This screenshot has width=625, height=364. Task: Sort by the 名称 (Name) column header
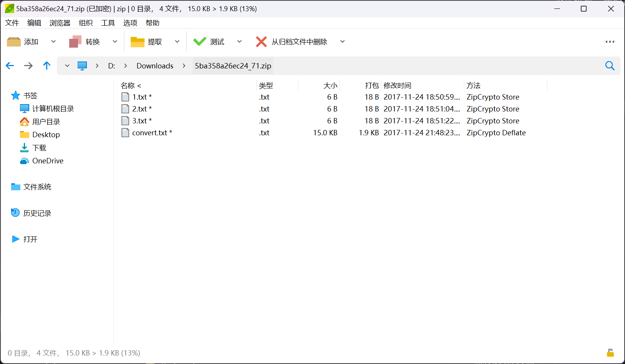click(131, 85)
